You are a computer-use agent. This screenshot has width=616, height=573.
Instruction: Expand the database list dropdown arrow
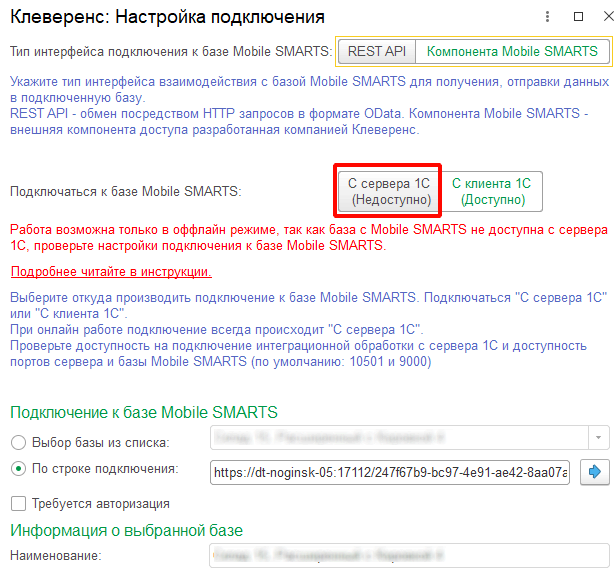[598, 438]
